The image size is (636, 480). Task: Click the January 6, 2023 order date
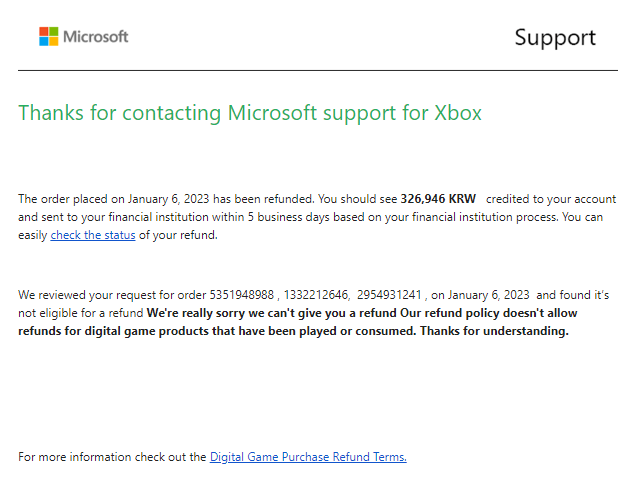tap(169, 199)
